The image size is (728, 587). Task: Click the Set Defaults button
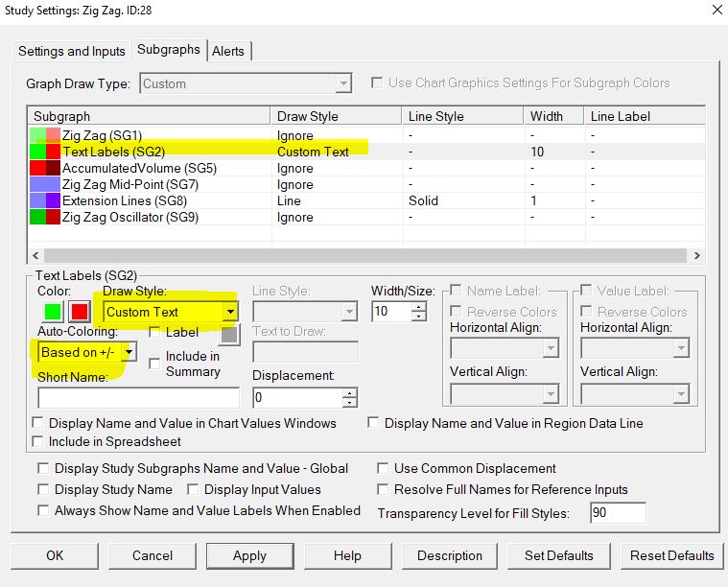click(x=559, y=556)
